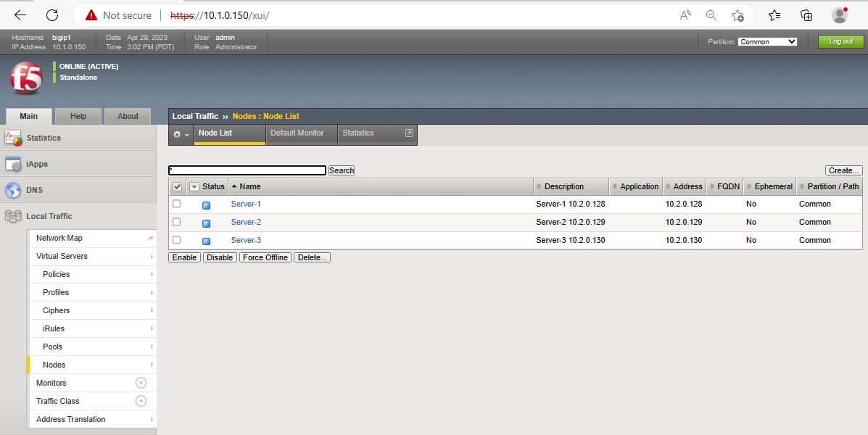
Task: Click the F5 logo icon
Action: pos(26,78)
